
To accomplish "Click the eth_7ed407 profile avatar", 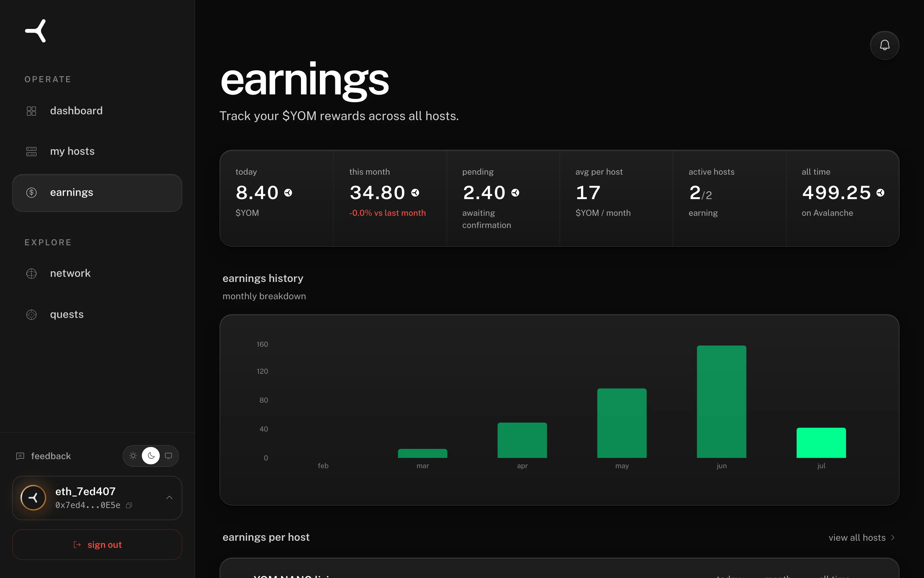I will coord(33,497).
